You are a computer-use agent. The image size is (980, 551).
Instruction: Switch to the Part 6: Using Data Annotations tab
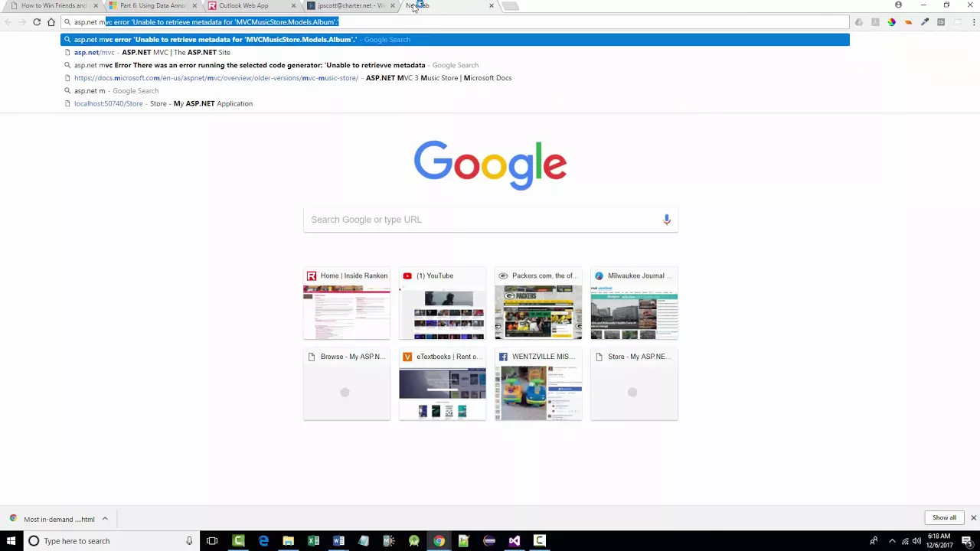pos(152,5)
